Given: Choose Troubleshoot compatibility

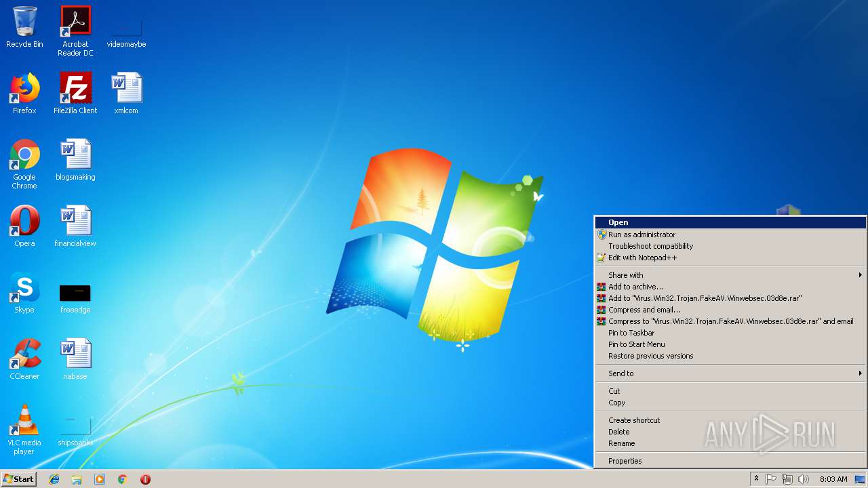Looking at the screenshot, I should pyautogui.click(x=730, y=246).
